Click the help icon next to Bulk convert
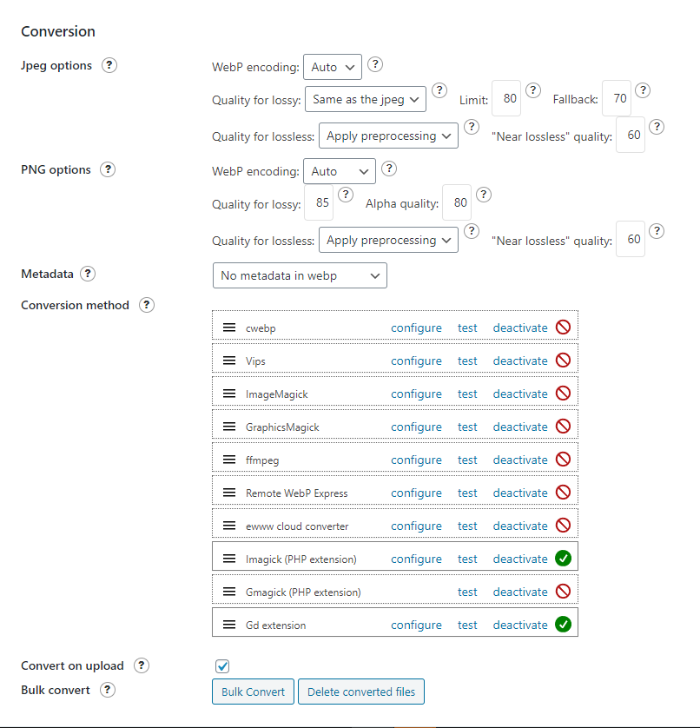 (x=108, y=690)
